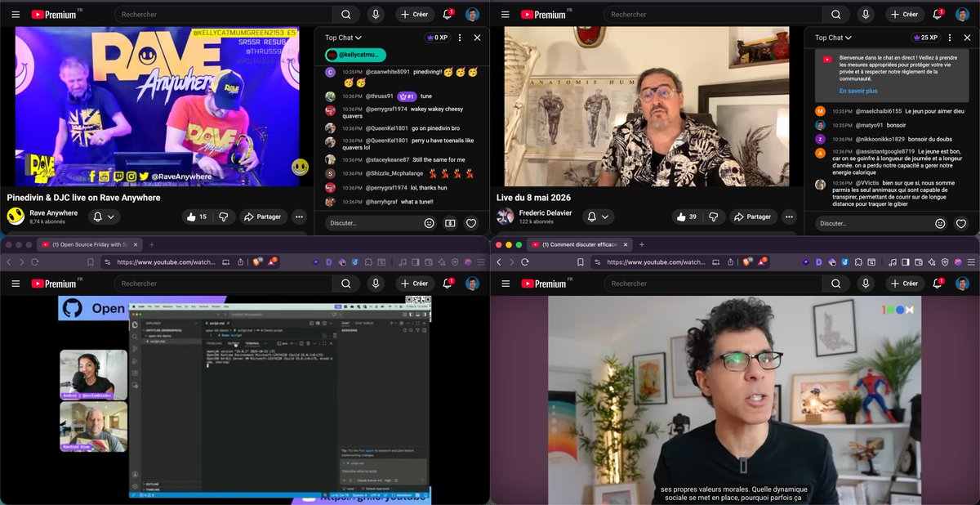This screenshot has height=505, width=980.
Task: Open emoji picker in Frederic Delavier chat
Action: pyautogui.click(x=940, y=223)
